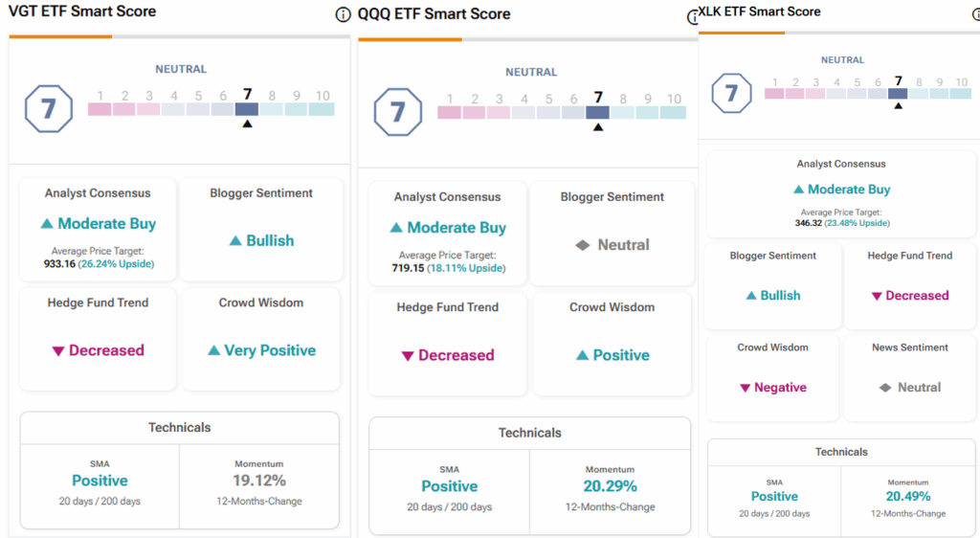This screenshot has width=980, height=538.
Task: Select the VGT ETF Smart Score heading
Action: (x=82, y=11)
